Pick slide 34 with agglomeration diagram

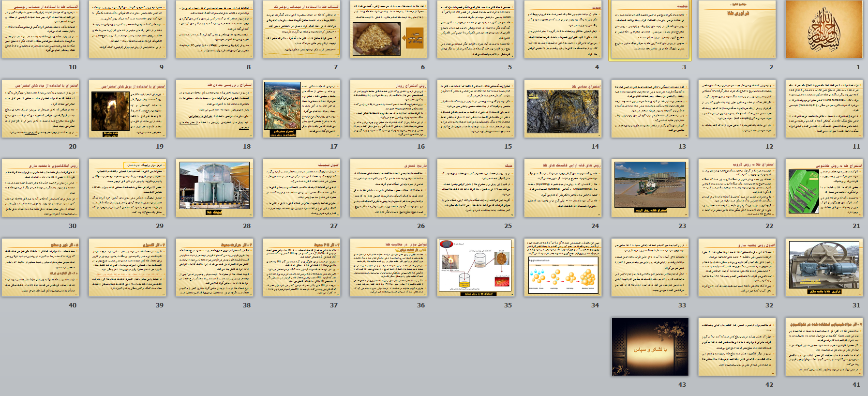click(563, 268)
